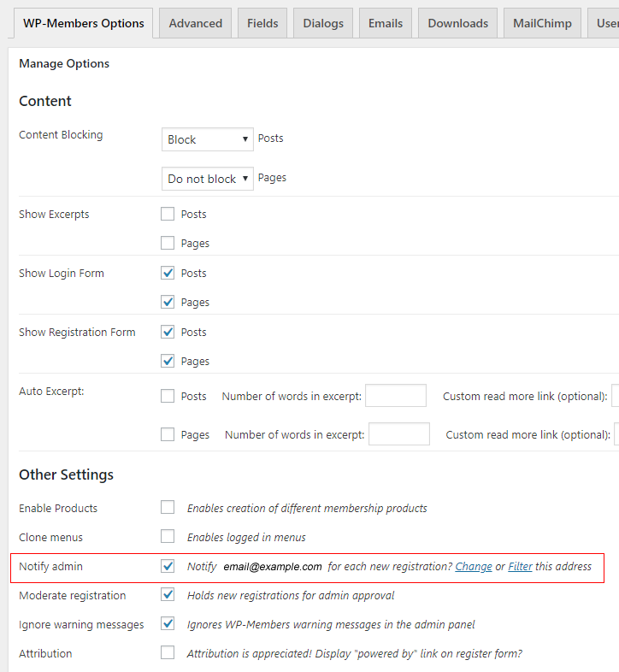Viewport: 619px width, 672px height.
Task: Expand the Posts content blocking dropdown
Action: [207, 139]
